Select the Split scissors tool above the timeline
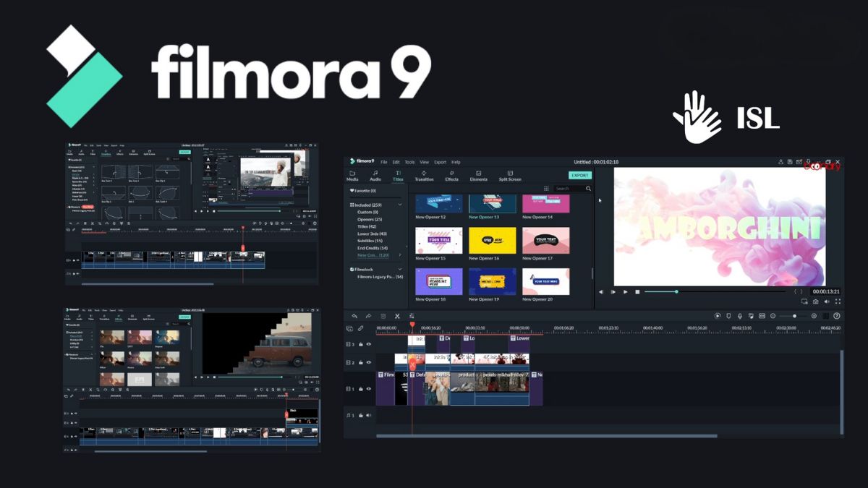The height and width of the screenshot is (488, 868). coord(396,316)
